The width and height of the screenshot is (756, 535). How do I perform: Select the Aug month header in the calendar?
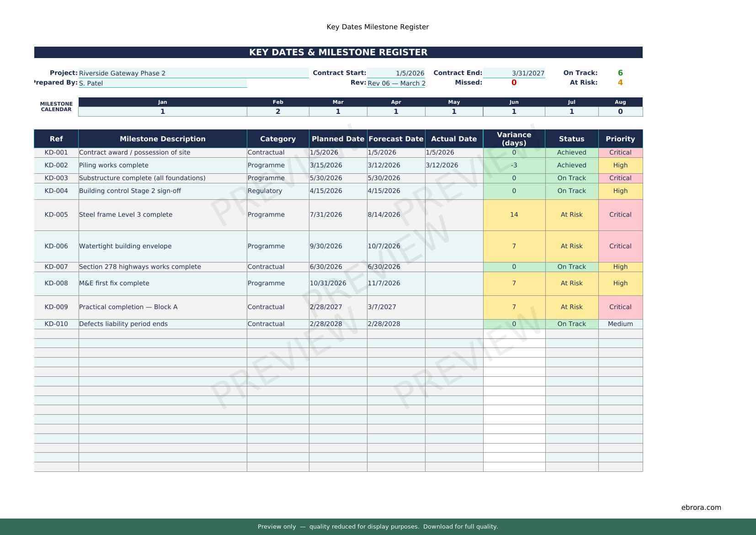pyautogui.click(x=620, y=102)
